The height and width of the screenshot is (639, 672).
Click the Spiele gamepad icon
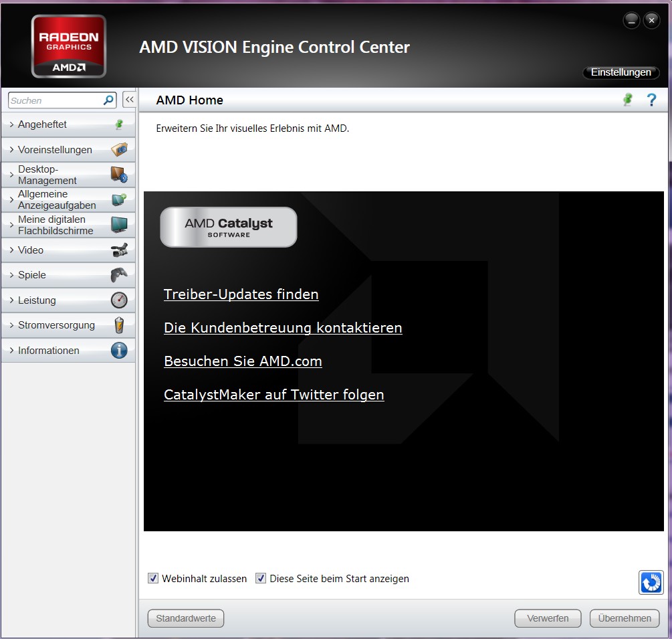tap(119, 275)
